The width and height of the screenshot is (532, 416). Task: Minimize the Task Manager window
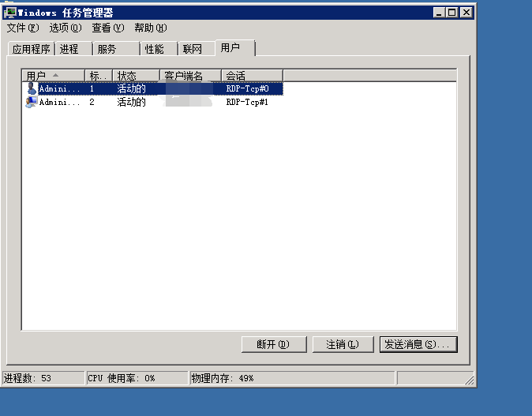click(x=439, y=13)
